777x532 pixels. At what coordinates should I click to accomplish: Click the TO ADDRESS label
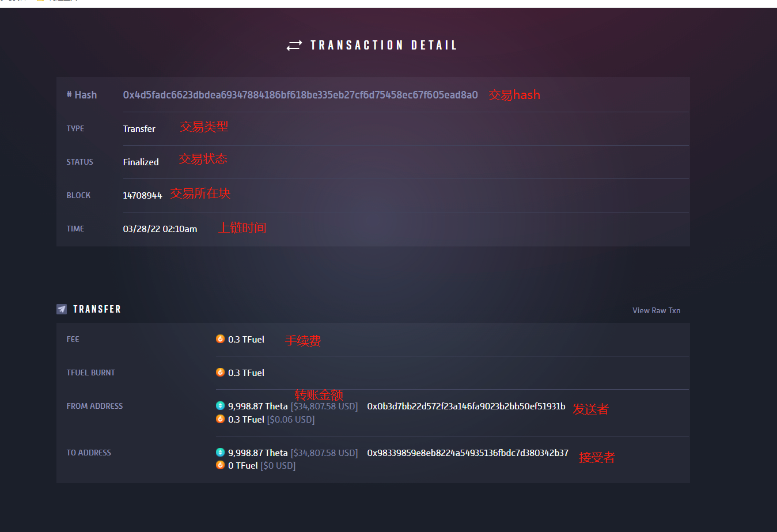[x=89, y=453]
